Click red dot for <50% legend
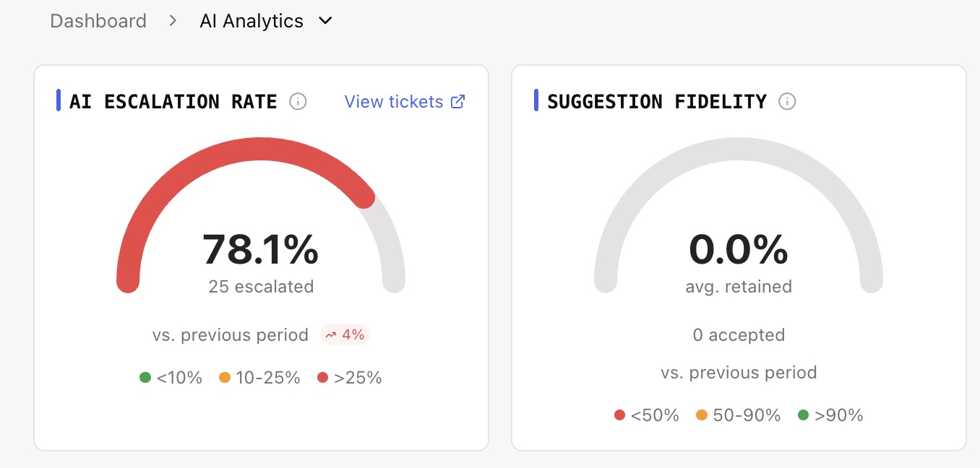Screen dimensions: 980x468 [x=619, y=415]
